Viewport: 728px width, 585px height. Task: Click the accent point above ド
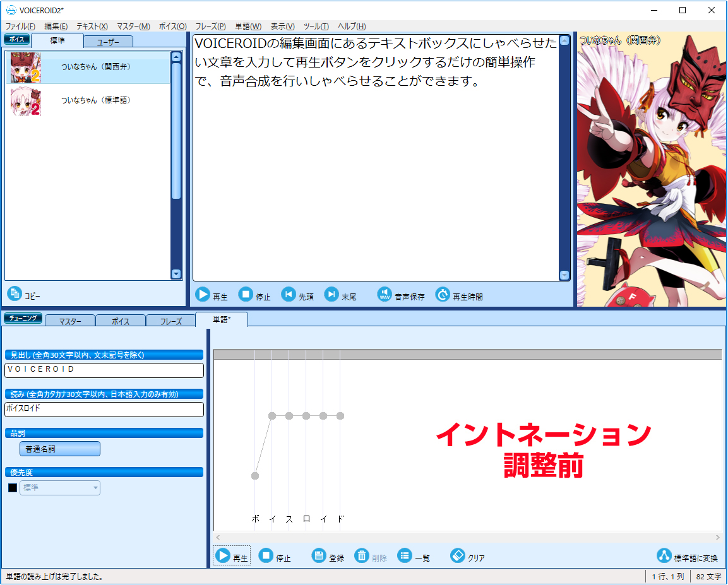coord(340,416)
